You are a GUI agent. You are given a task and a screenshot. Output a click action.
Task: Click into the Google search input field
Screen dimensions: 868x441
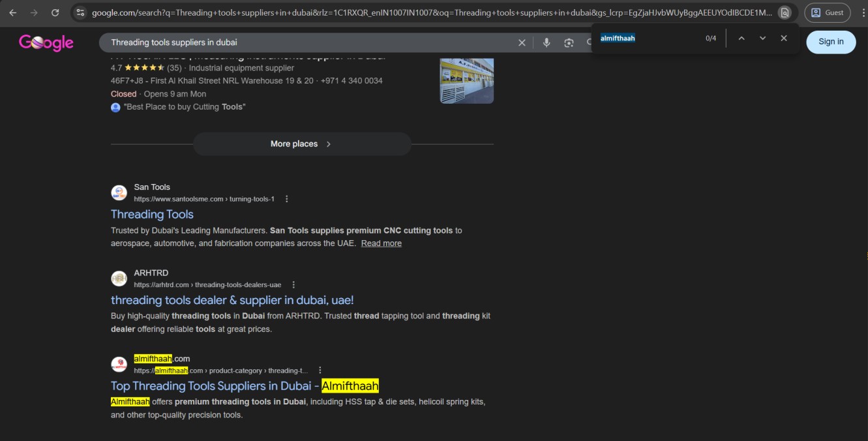tap(307, 42)
